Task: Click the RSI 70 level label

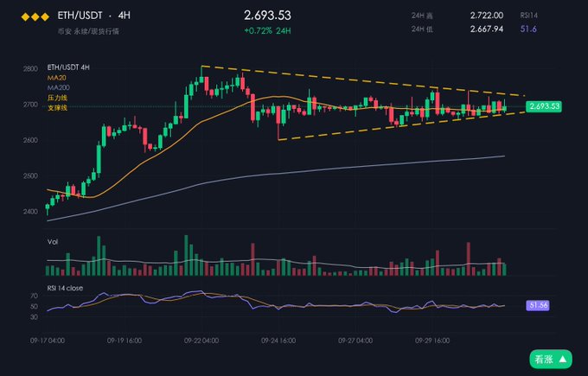Action: [34, 296]
